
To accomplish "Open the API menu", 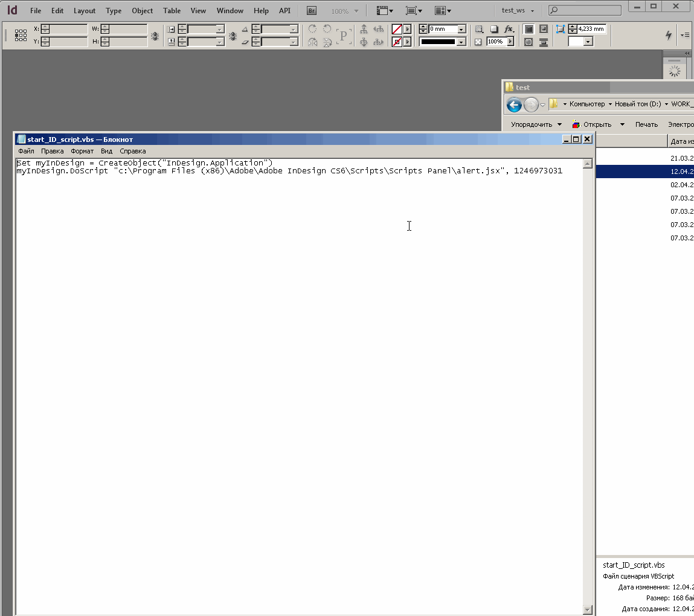I will [284, 11].
